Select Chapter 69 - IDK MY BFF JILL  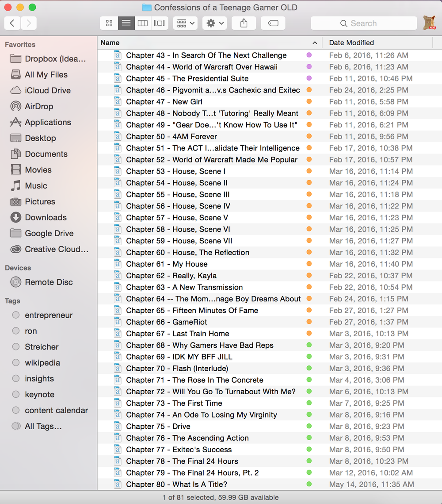pos(270,357)
